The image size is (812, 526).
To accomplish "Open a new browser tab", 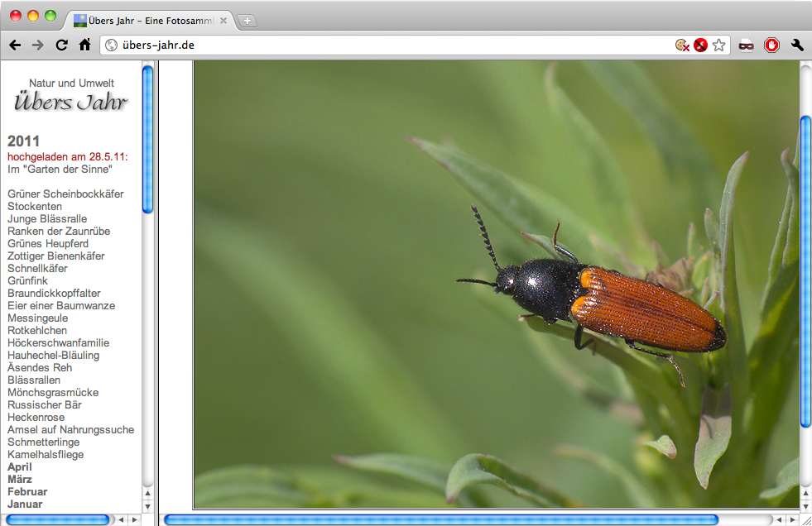I will click(247, 21).
